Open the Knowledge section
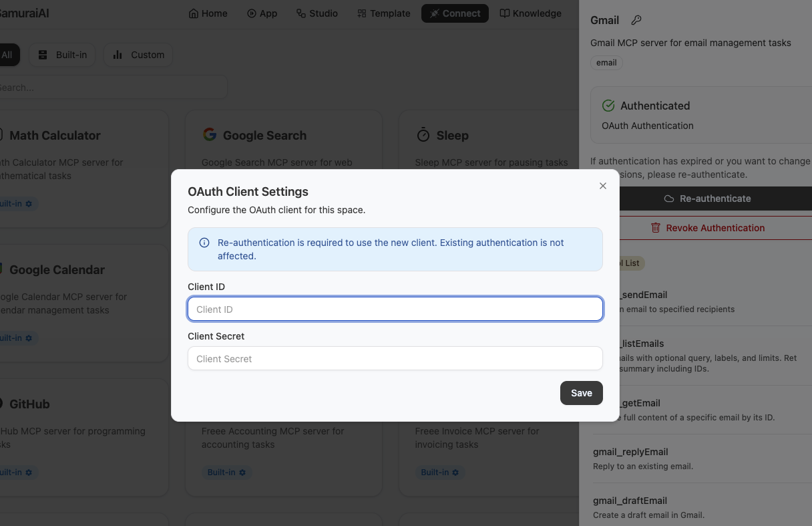812x526 pixels. [530, 13]
